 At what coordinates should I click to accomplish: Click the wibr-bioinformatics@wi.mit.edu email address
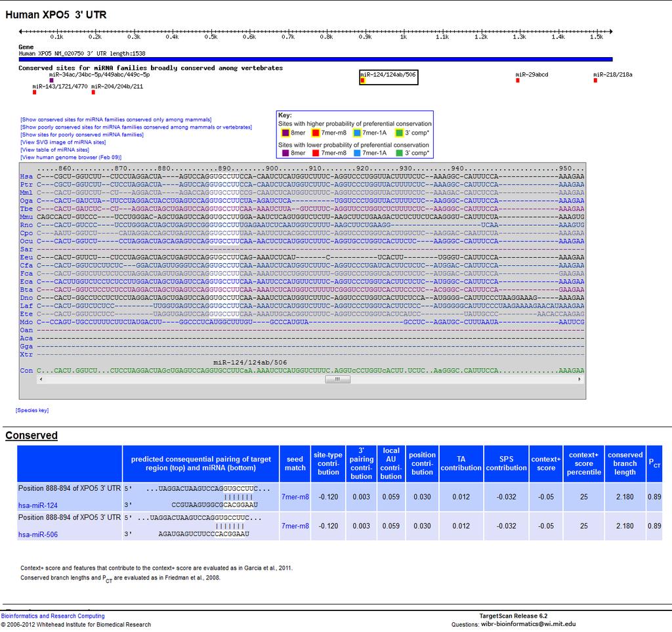pos(528,624)
